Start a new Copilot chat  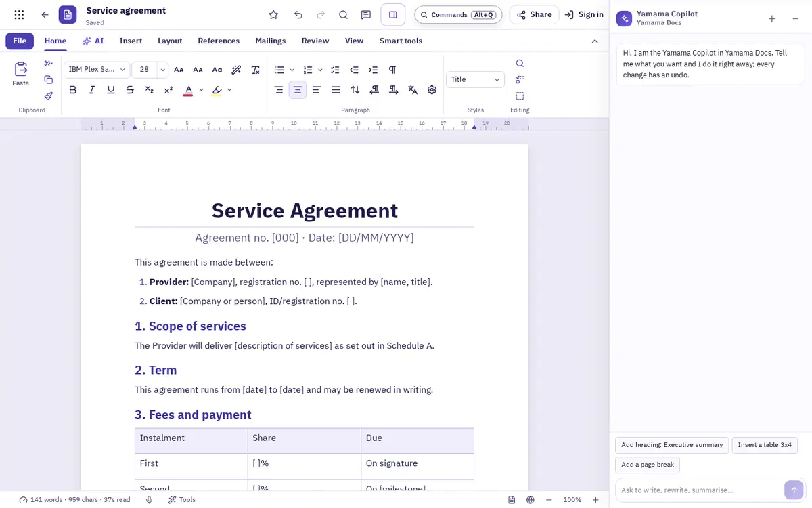(x=771, y=18)
